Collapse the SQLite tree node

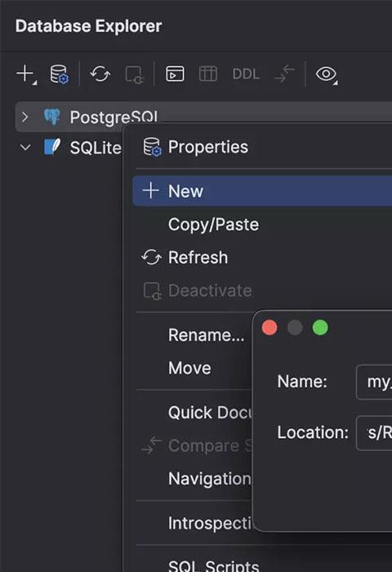pos(25,147)
